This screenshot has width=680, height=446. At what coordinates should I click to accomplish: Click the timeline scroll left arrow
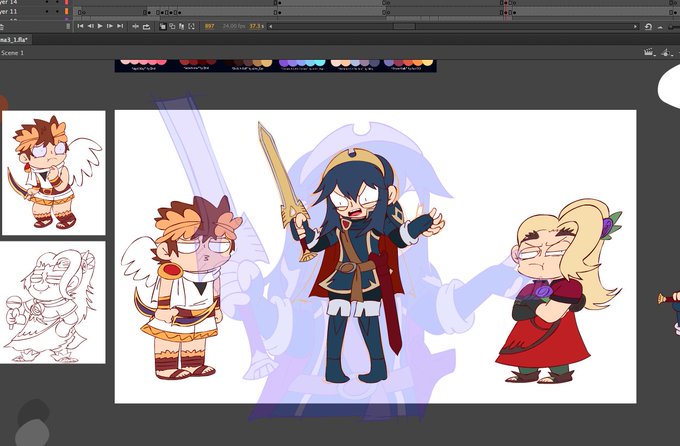[271, 26]
